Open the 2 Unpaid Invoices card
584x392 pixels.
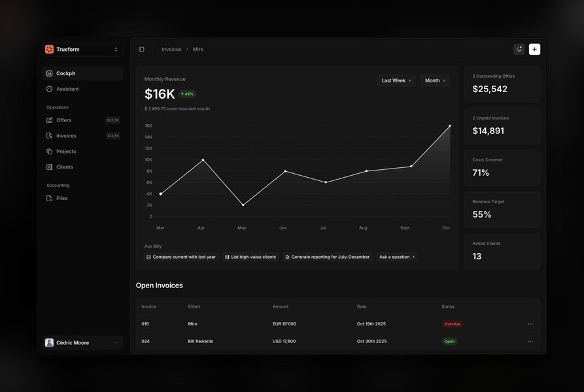coord(502,126)
